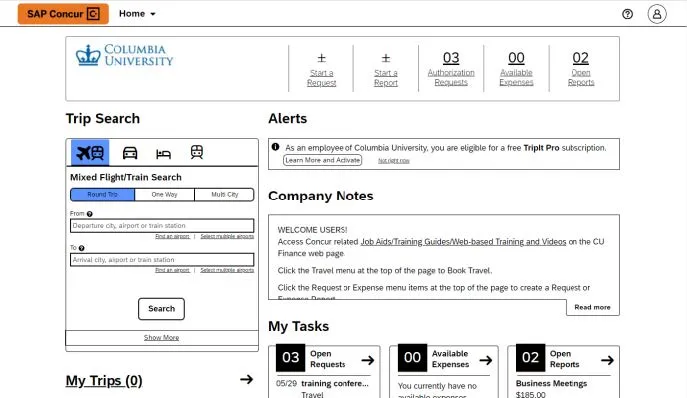
Task: Select the One Way option
Action: pyautogui.click(x=164, y=195)
